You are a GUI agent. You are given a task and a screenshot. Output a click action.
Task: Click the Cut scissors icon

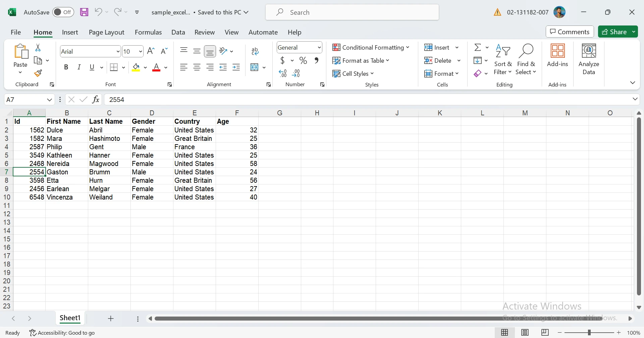click(x=38, y=48)
